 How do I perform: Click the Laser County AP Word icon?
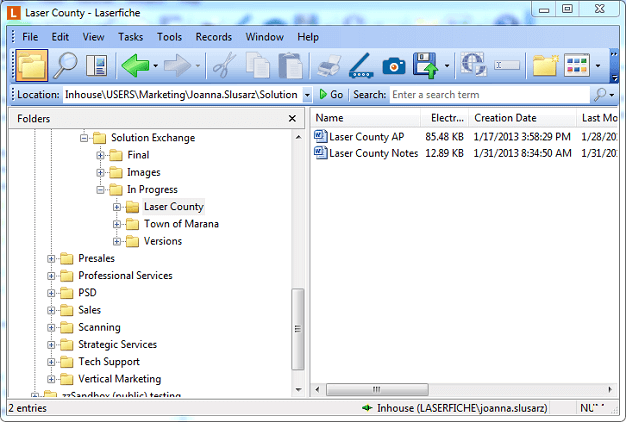(321, 137)
